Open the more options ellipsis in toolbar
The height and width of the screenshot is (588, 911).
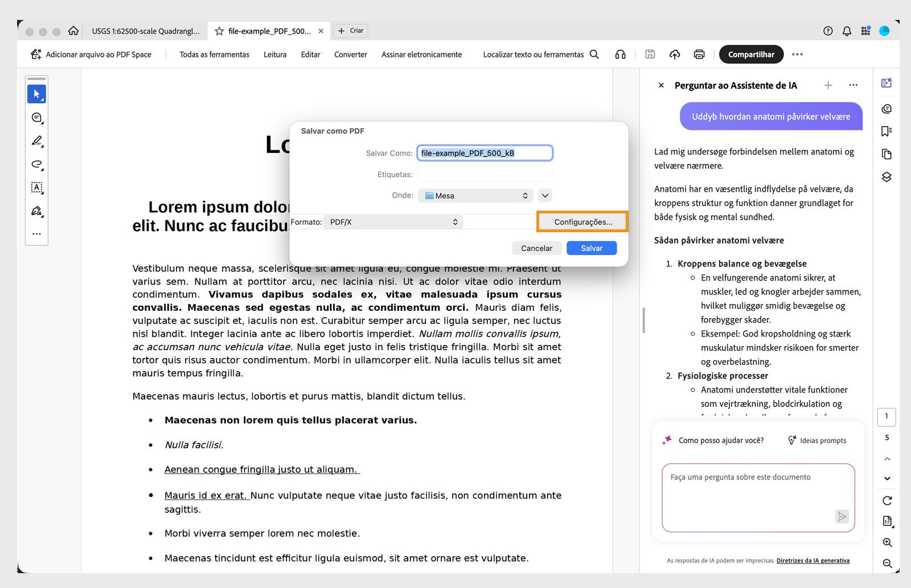797,55
